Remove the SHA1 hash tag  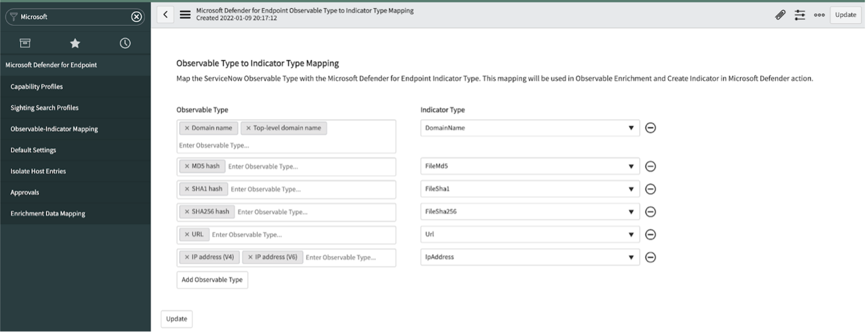click(x=186, y=189)
